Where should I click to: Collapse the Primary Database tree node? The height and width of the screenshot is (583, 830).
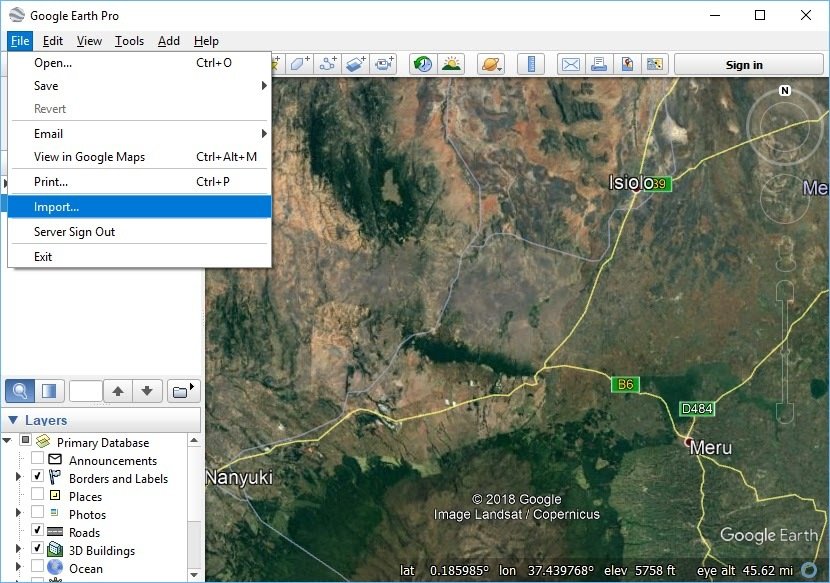(x=6, y=440)
